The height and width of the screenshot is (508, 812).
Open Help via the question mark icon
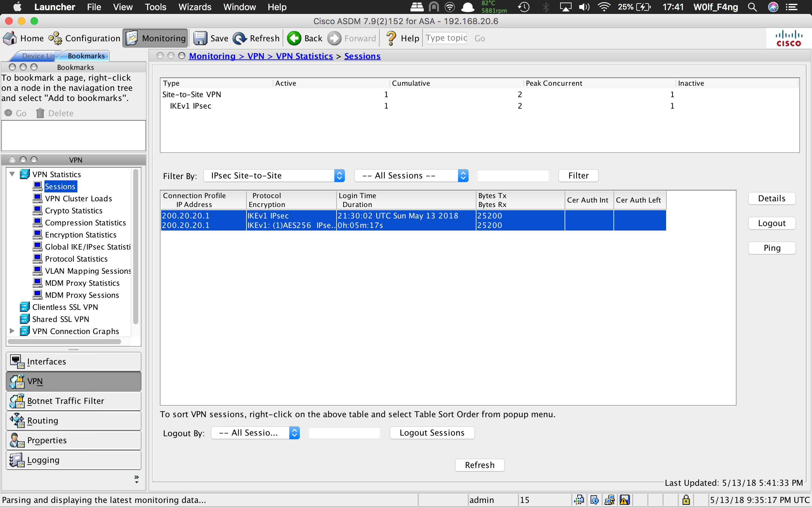point(391,38)
